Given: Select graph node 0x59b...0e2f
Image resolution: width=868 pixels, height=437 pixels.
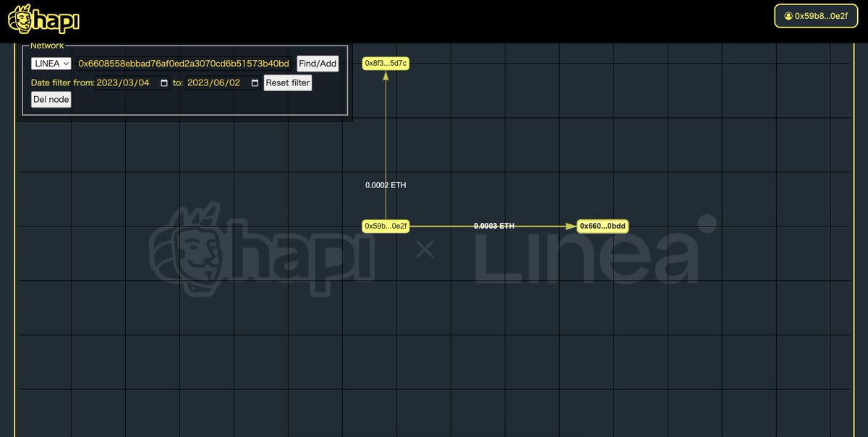Looking at the screenshot, I should click(x=386, y=226).
